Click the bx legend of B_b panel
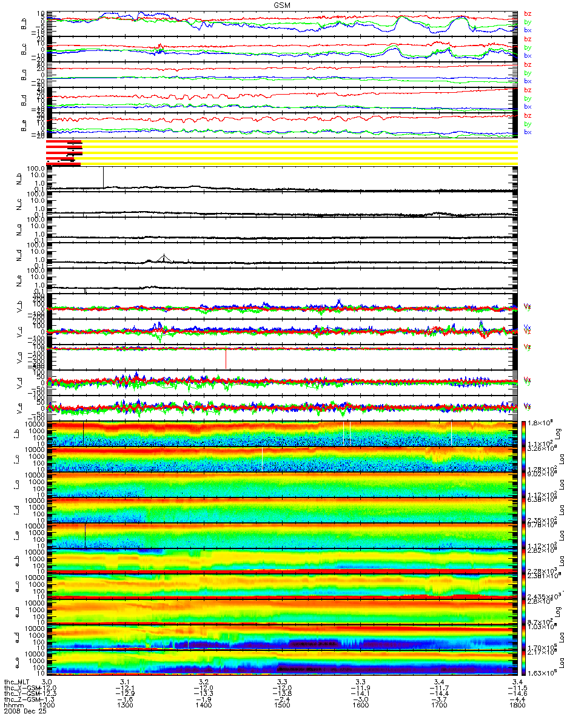This screenshot has height=728, width=564. tap(527, 30)
